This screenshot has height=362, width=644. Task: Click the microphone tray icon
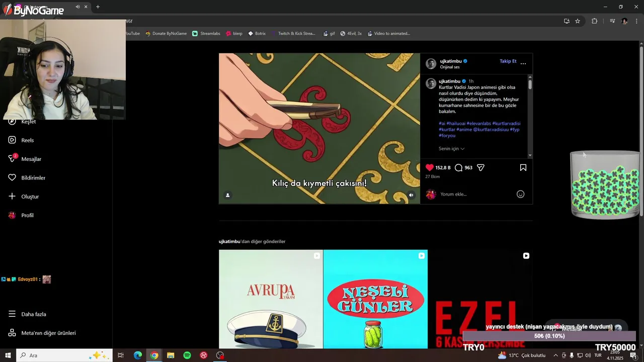(x=572, y=355)
